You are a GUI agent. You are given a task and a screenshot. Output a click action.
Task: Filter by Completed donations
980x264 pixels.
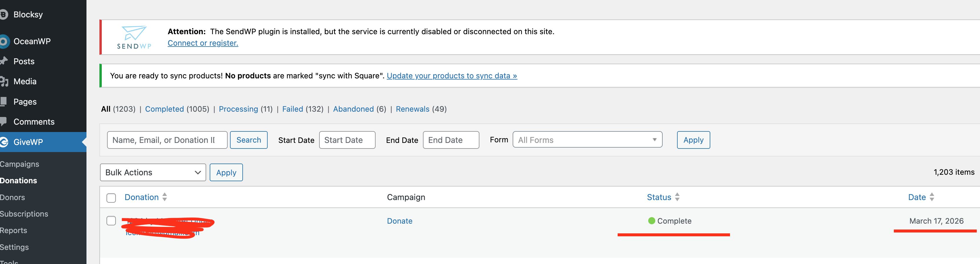tap(164, 109)
